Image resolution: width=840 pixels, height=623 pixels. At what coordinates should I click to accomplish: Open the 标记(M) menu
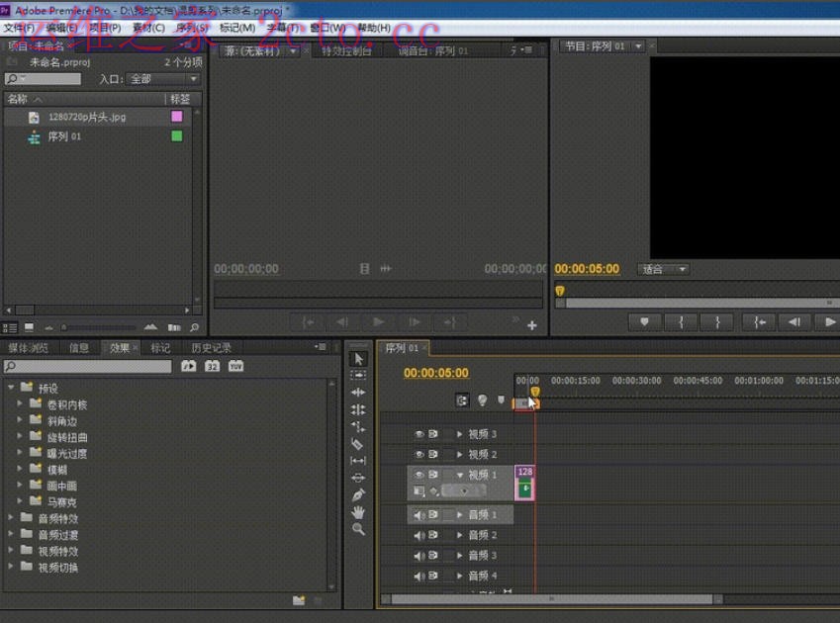(237, 28)
